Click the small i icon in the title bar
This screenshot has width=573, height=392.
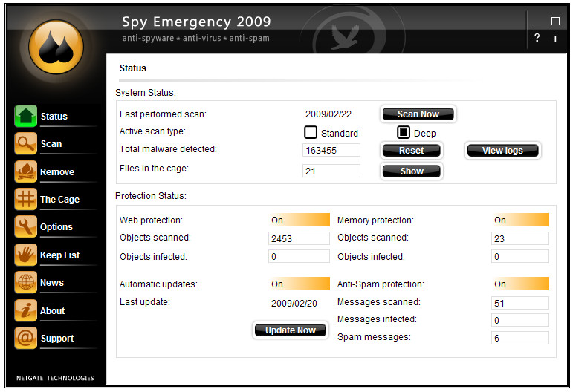coord(555,38)
